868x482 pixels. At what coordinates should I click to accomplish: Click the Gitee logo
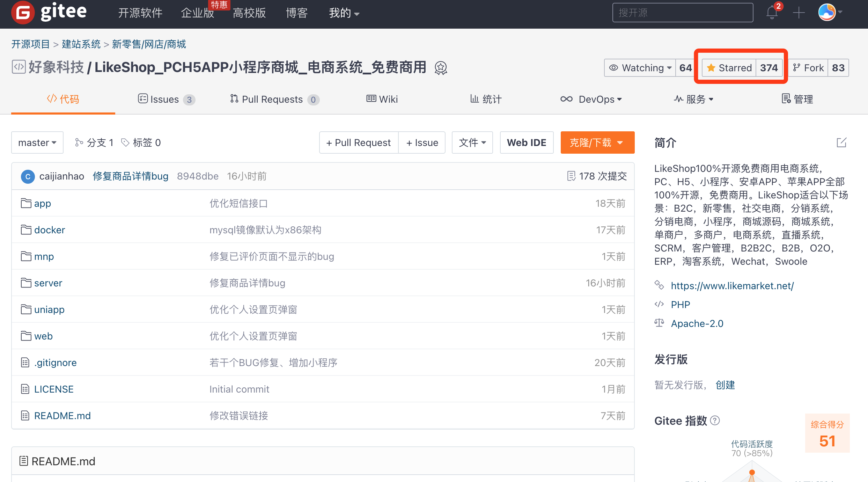(x=49, y=12)
